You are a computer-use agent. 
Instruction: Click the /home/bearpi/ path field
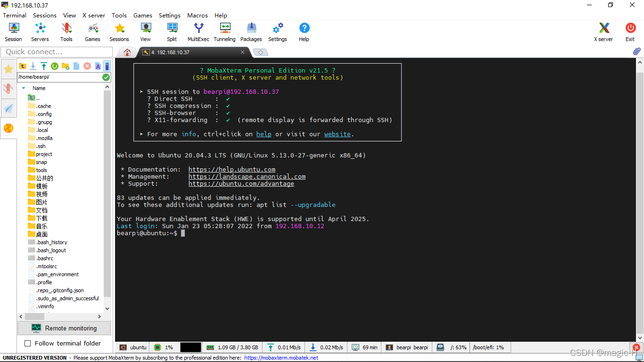[x=59, y=77]
